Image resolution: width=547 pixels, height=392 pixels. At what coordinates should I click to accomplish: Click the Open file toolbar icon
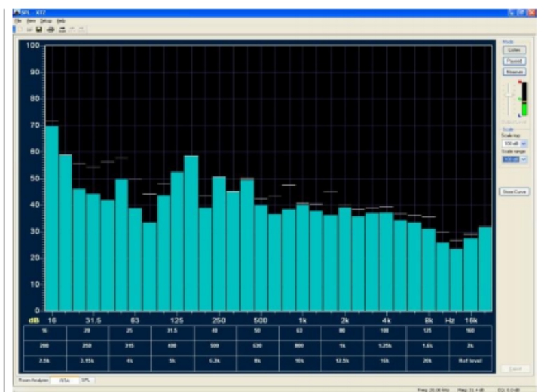29,29
